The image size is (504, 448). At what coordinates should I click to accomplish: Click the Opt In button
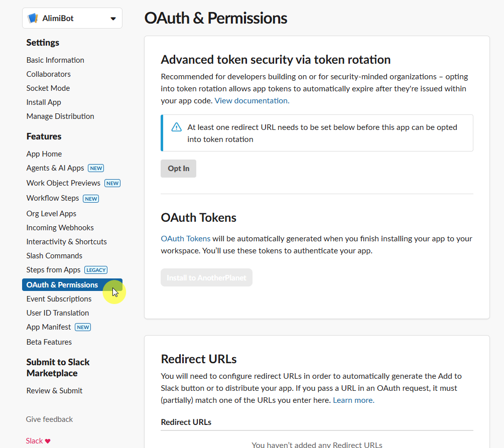tap(178, 169)
